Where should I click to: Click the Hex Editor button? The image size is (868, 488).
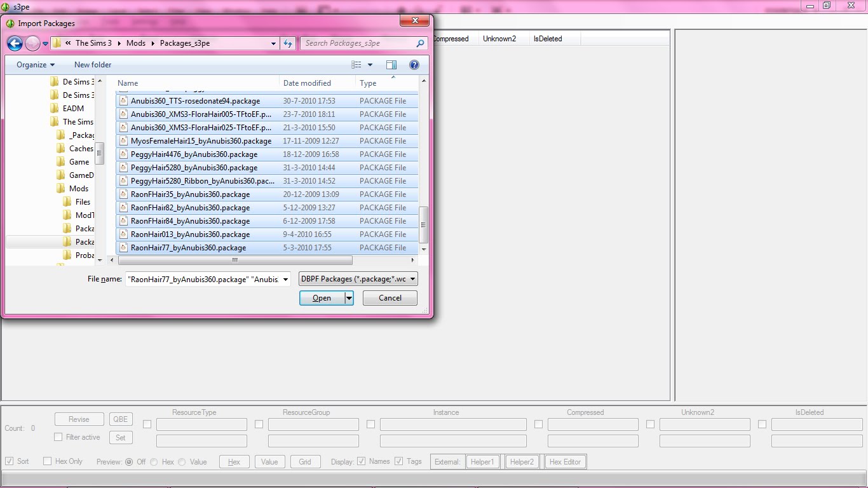(x=565, y=461)
